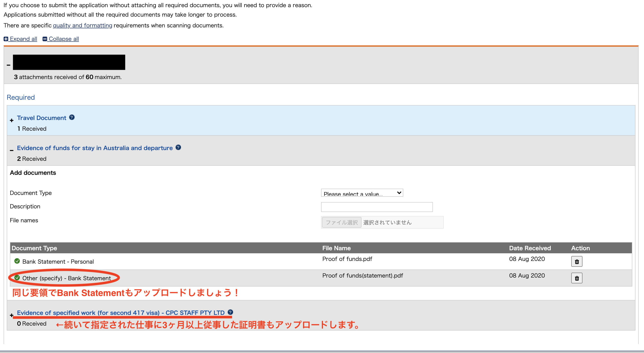Collapse the Evidence of funds section
The height and width of the screenshot is (353, 644).
[11, 150]
